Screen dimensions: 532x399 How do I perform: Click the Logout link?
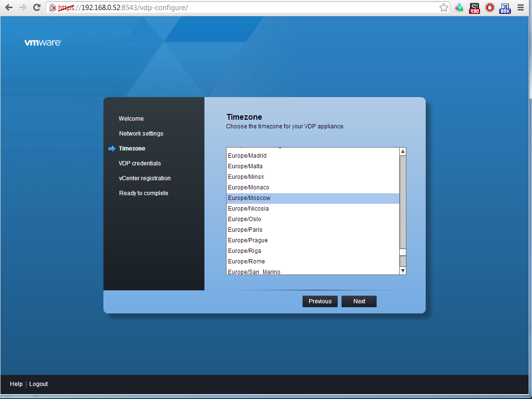click(38, 384)
